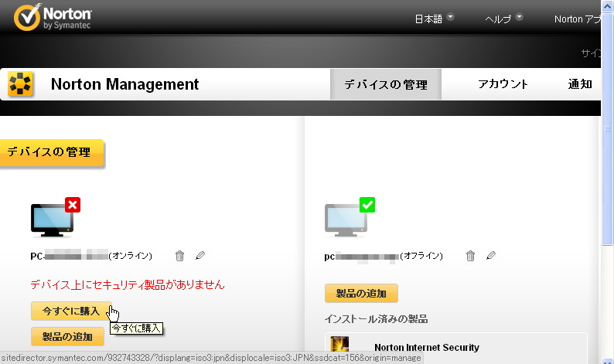
Task: Edit the online PC device name with pencil icon
Action: (x=200, y=255)
